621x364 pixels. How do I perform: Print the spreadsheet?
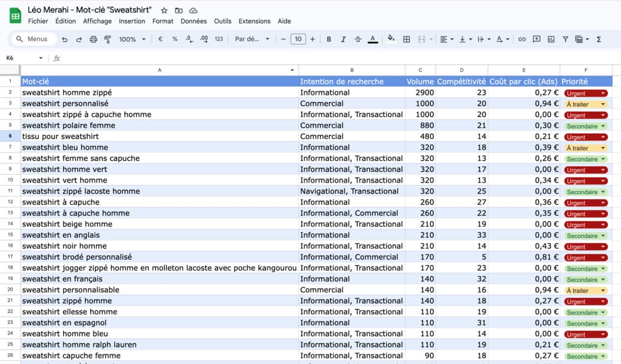pyautogui.click(x=93, y=39)
